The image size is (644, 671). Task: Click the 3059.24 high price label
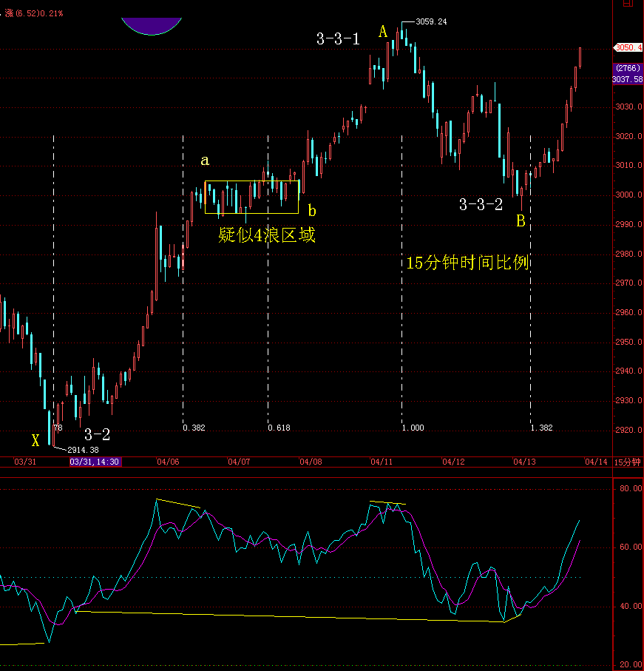coord(431,22)
